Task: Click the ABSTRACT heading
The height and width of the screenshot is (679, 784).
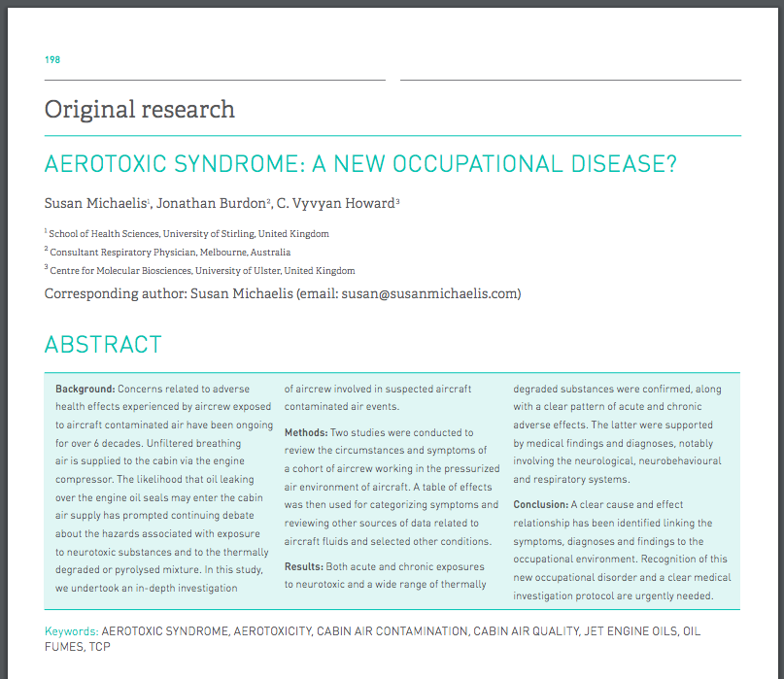Action: click(103, 345)
